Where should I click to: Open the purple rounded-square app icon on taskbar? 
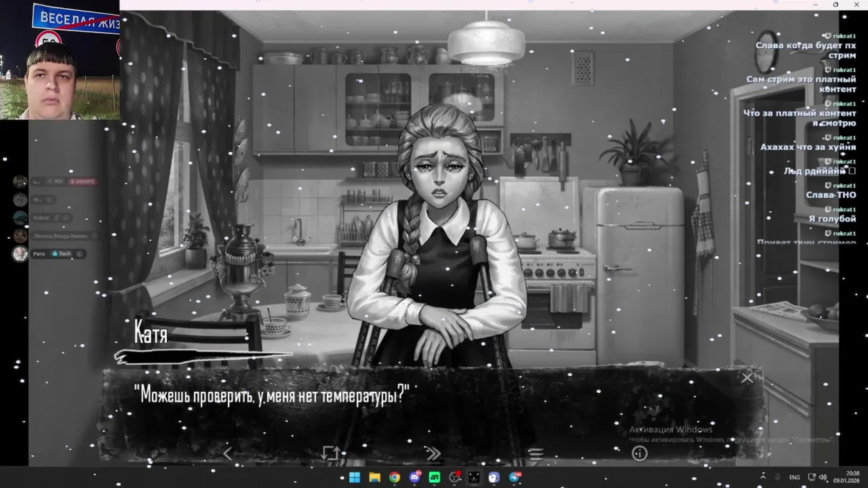coord(494,477)
